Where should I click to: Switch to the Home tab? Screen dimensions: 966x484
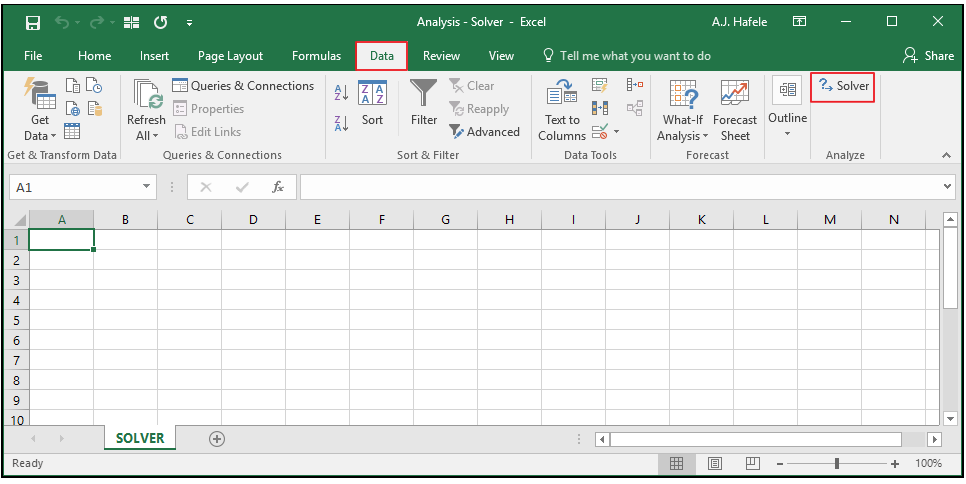coord(94,56)
